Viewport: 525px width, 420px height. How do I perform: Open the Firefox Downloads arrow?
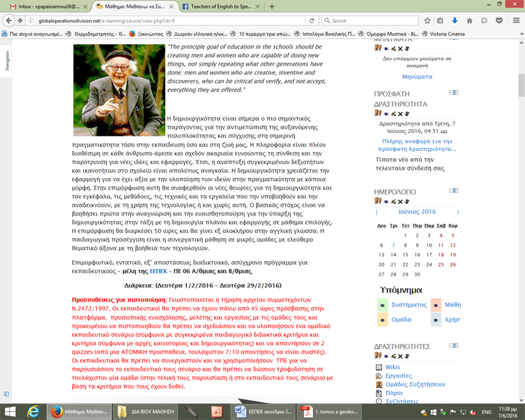(455, 21)
